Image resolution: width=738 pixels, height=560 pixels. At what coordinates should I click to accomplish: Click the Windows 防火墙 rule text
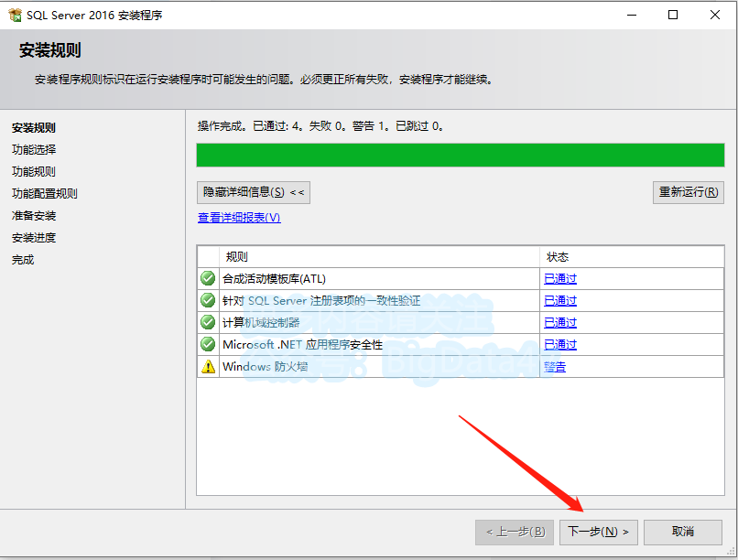(265, 367)
